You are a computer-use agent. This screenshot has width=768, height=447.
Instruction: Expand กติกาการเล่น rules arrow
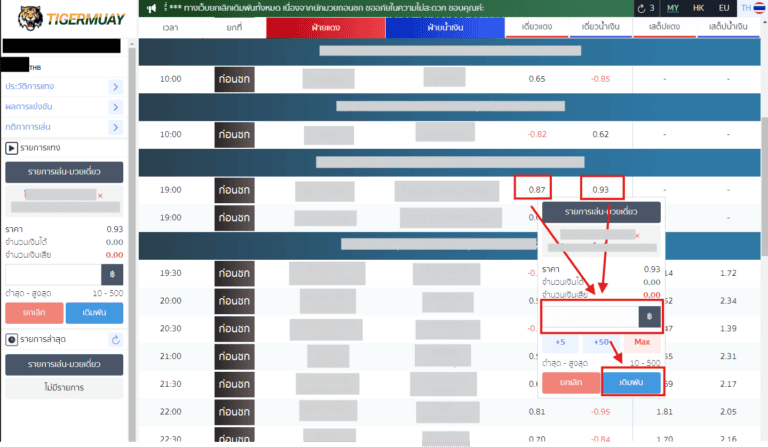click(116, 127)
